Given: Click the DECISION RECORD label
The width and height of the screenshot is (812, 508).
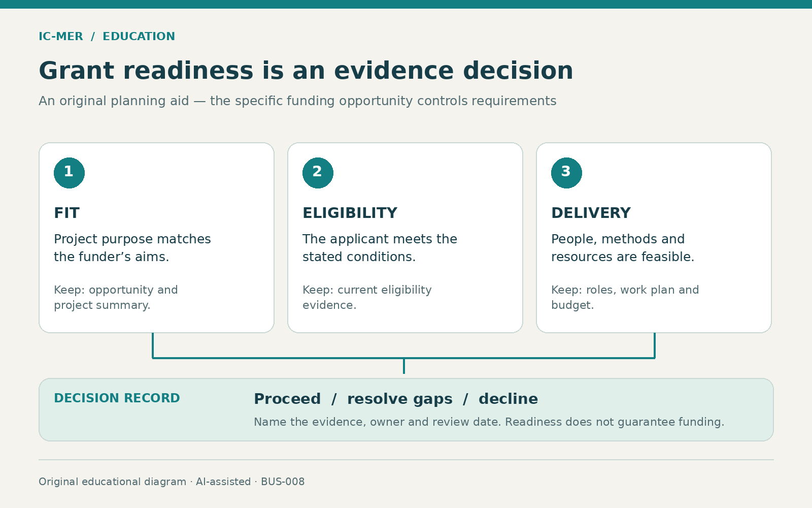Looking at the screenshot, I should tap(117, 398).
